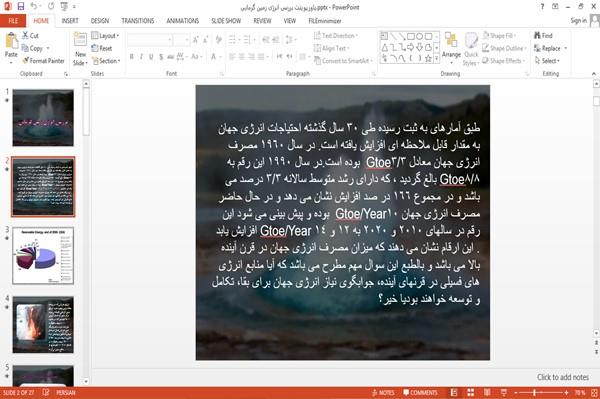Select slide 1 thumbnail

tap(43, 117)
